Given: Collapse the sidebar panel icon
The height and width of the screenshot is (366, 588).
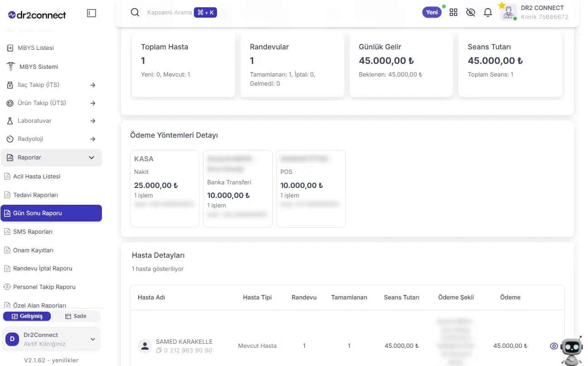Looking at the screenshot, I should click(92, 14).
